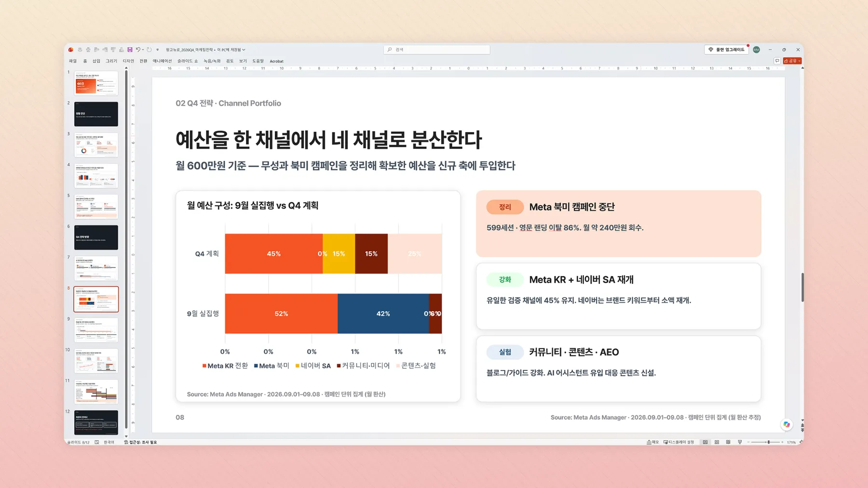868x488 pixels.
Task: Click 디스플레이 설정 in status bar
Action: click(678, 442)
